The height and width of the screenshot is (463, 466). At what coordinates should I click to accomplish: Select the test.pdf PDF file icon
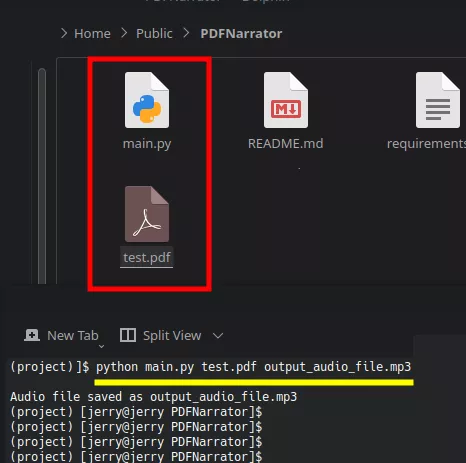[147, 214]
